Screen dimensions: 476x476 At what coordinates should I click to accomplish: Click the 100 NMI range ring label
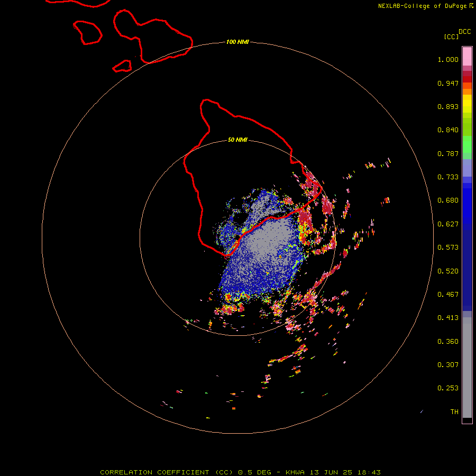click(237, 42)
